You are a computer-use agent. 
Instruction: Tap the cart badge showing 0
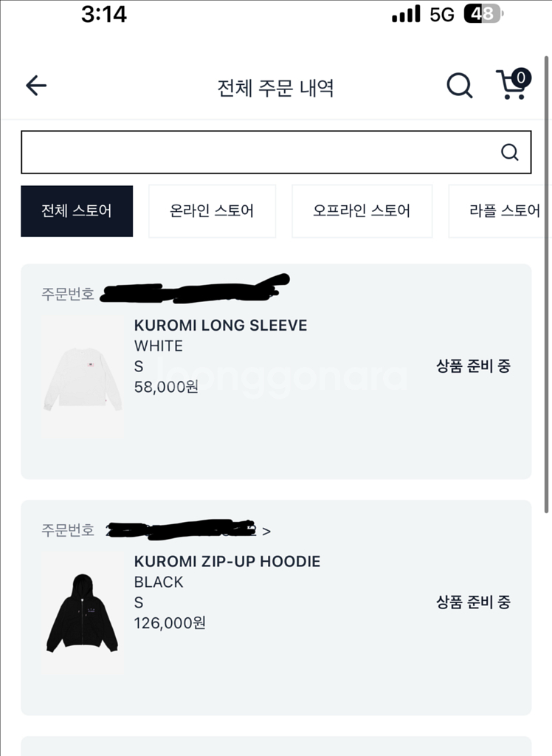521,78
